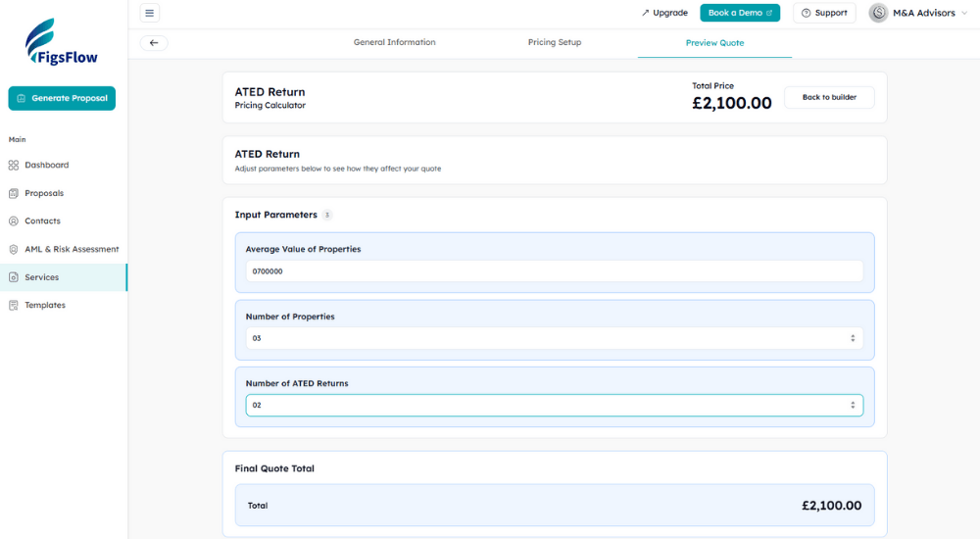The image size is (980, 539).
Task: Click the Generate Proposal button
Action: click(62, 98)
